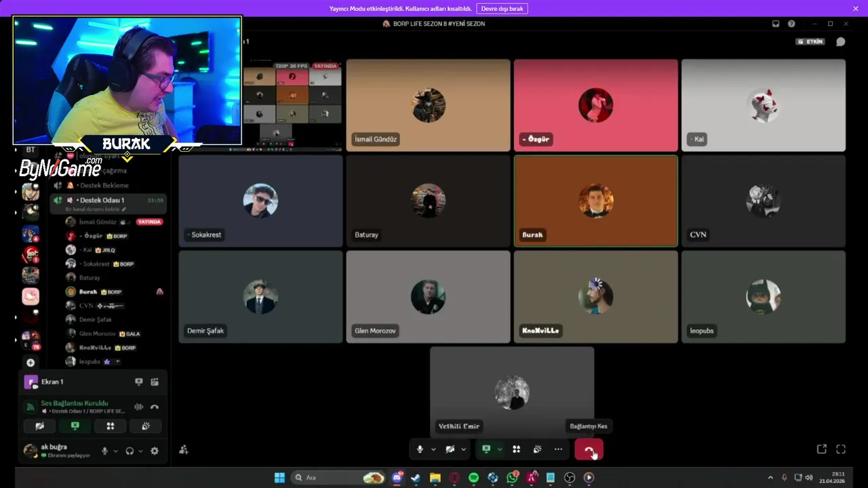Open the soundboard in the call control bar

tap(537, 449)
